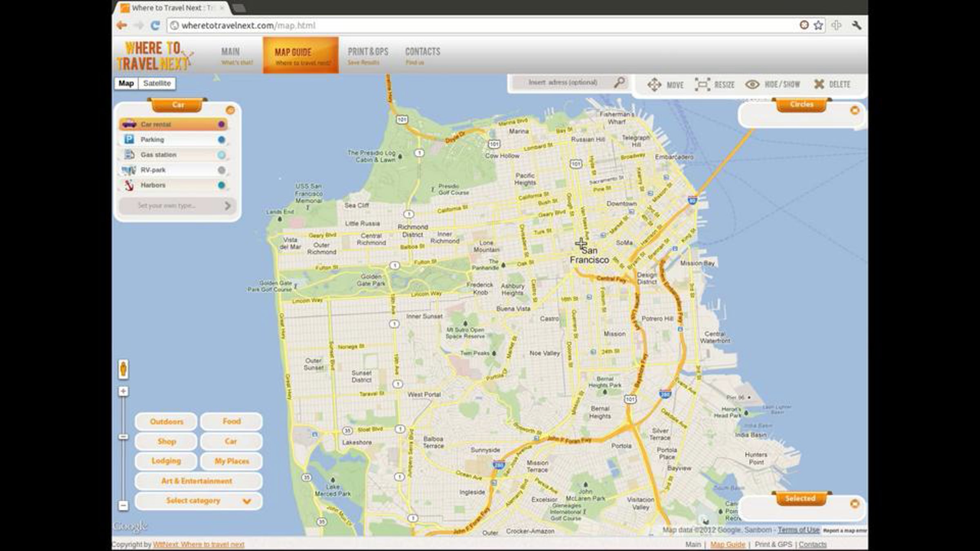Click the Outdoors category button
This screenshot has width=980, height=551.
tap(166, 422)
